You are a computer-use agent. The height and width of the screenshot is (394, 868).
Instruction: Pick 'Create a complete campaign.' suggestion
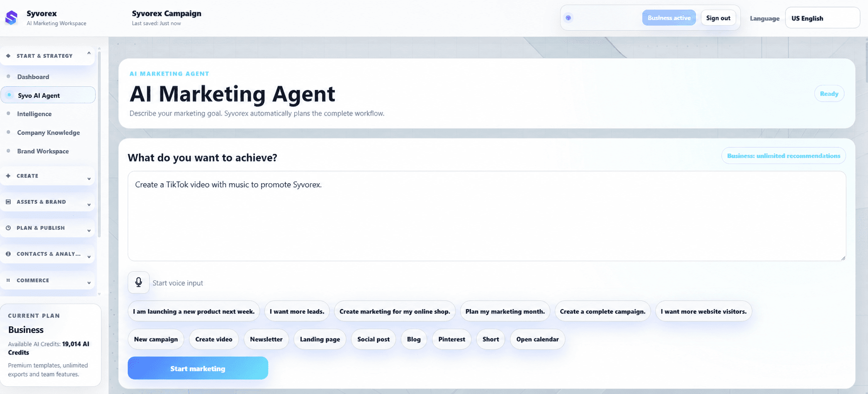click(x=603, y=311)
